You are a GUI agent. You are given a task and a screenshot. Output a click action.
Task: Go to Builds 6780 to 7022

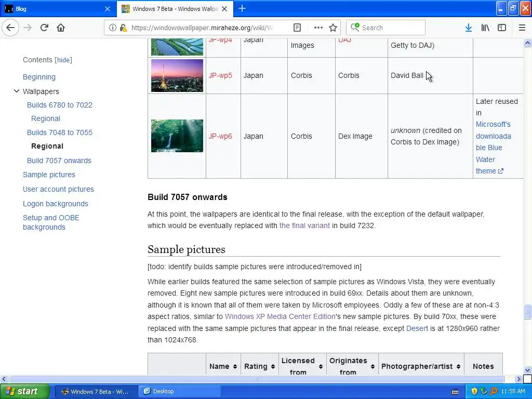coord(60,105)
